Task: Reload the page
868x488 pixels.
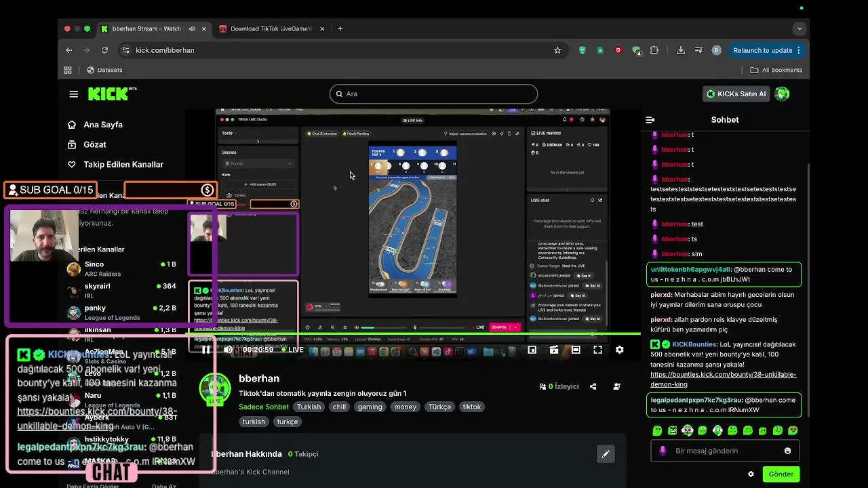Action: pos(104,50)
